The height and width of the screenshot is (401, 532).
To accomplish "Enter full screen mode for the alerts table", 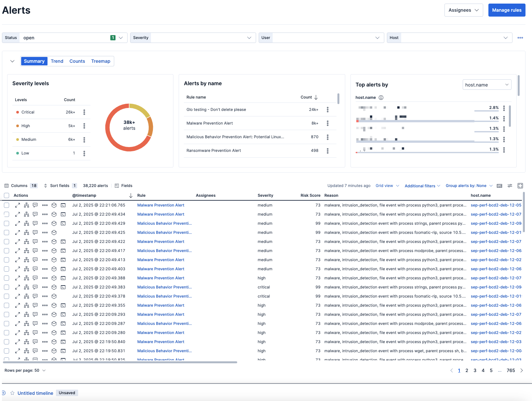I will pos(520,186).
